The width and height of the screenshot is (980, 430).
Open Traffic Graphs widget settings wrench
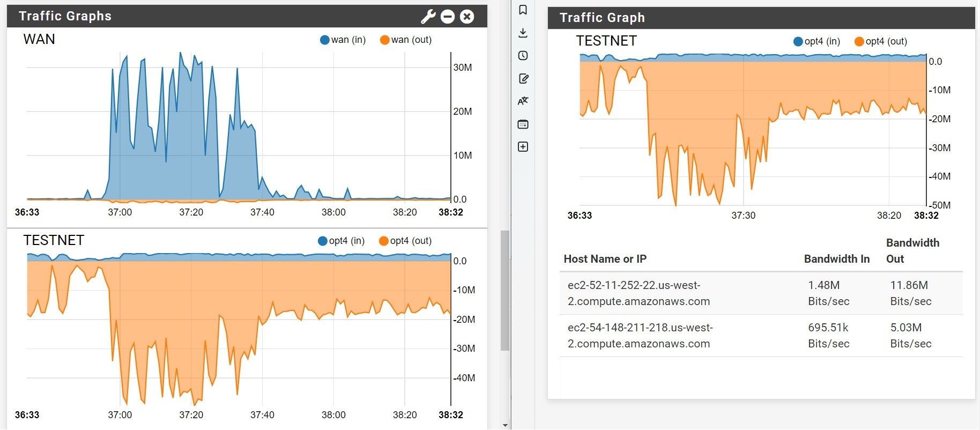(x=428, y=17)
